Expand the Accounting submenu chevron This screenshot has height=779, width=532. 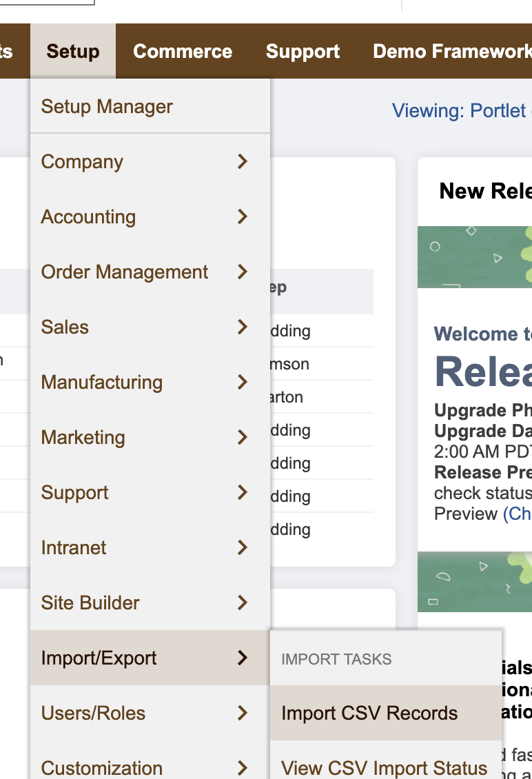[242, 216]
